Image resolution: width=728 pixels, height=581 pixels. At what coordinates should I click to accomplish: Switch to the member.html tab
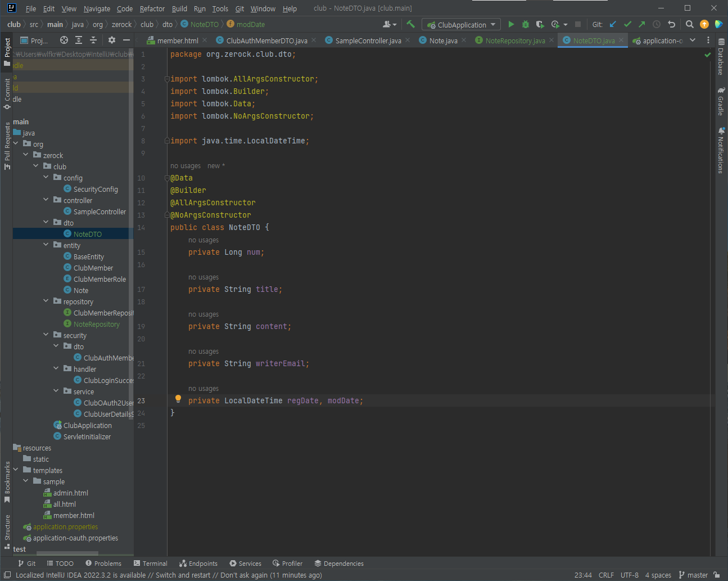(177, 40)
